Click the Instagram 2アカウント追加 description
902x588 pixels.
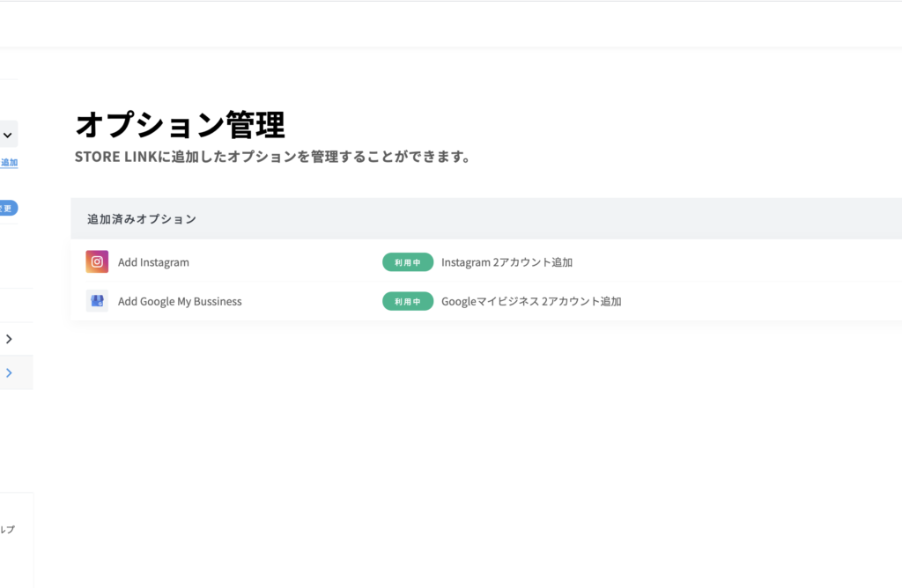[506, 262]
